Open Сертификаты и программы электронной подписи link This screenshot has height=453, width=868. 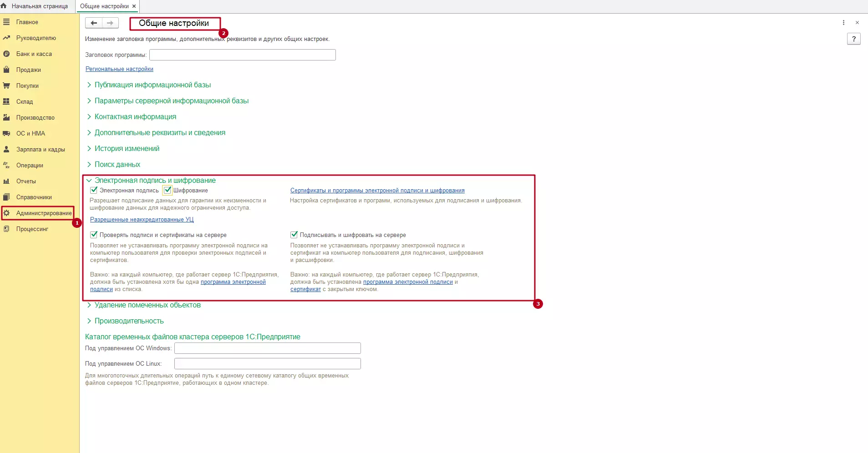[x=377, y=191]
